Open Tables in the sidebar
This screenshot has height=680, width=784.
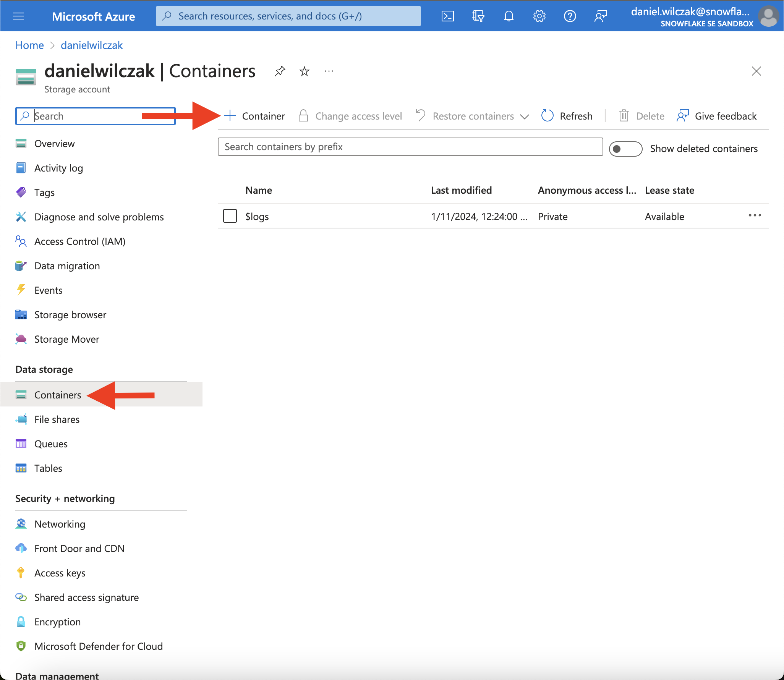[48, 468]
